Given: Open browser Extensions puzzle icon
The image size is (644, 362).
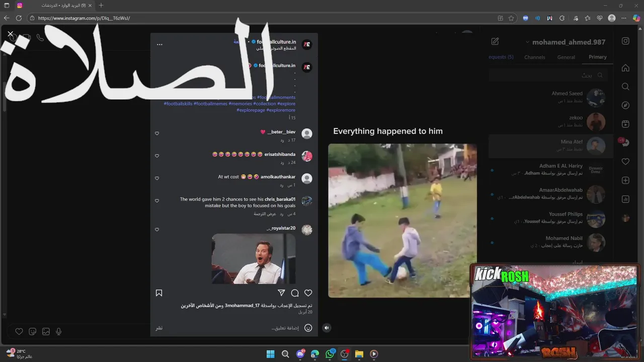Looking at the screenshot, I should coord(561,18).
